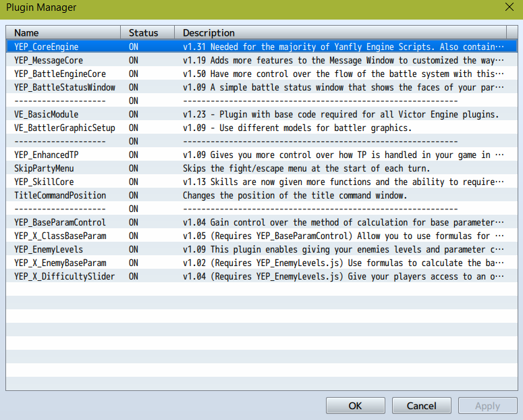The image size is (523, 420).
Task: Click ON status of VE_BasicModule
Action: pos(134,115)
